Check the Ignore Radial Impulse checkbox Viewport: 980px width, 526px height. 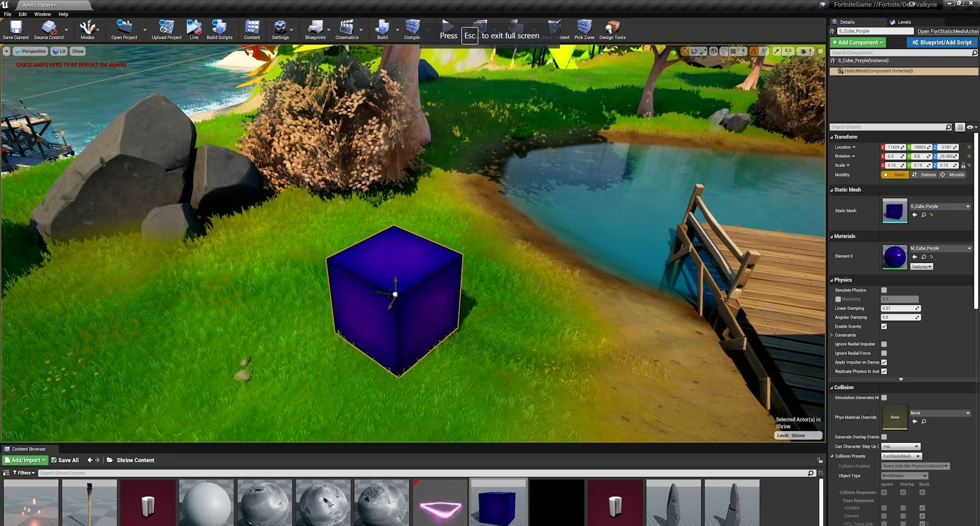(x=884, y=344)
